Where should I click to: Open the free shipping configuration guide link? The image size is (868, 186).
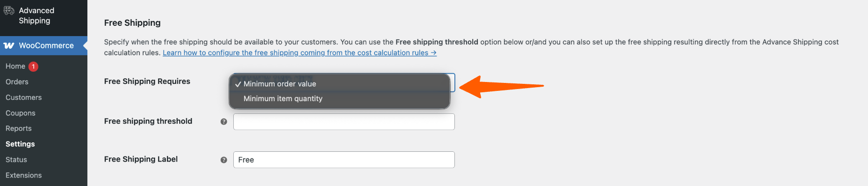click(300, 53)
